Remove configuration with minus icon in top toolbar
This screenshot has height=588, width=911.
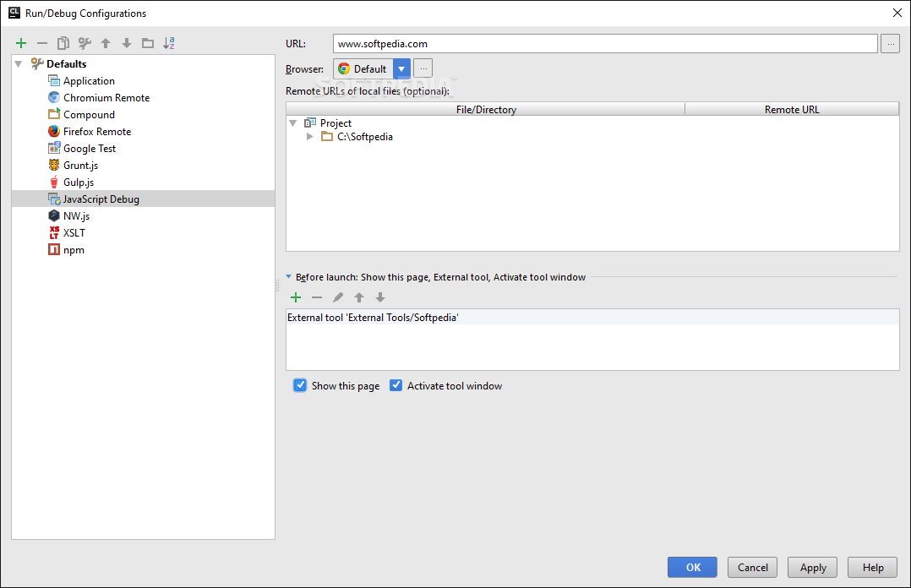click(42, 43)
